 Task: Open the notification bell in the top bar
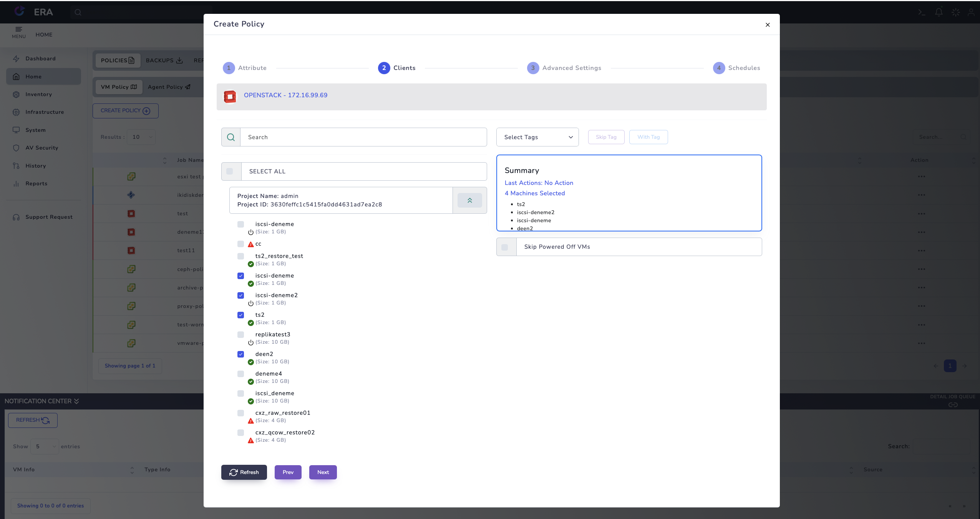tap(938, 12)
